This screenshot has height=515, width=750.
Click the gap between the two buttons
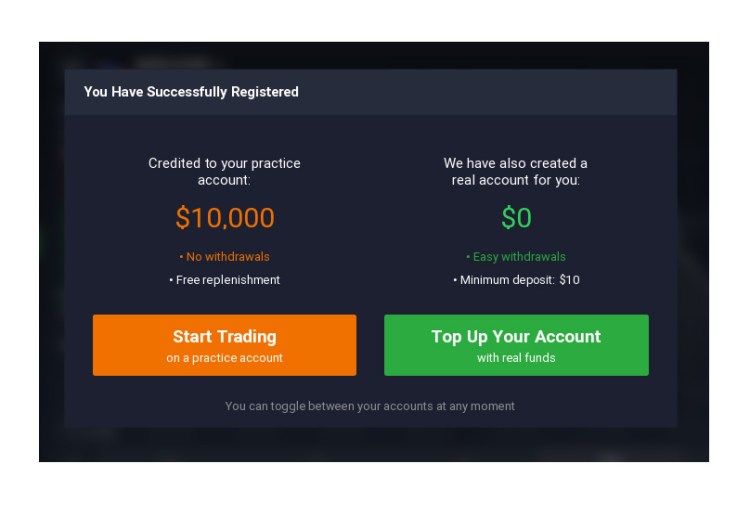[x=370, y=345]
